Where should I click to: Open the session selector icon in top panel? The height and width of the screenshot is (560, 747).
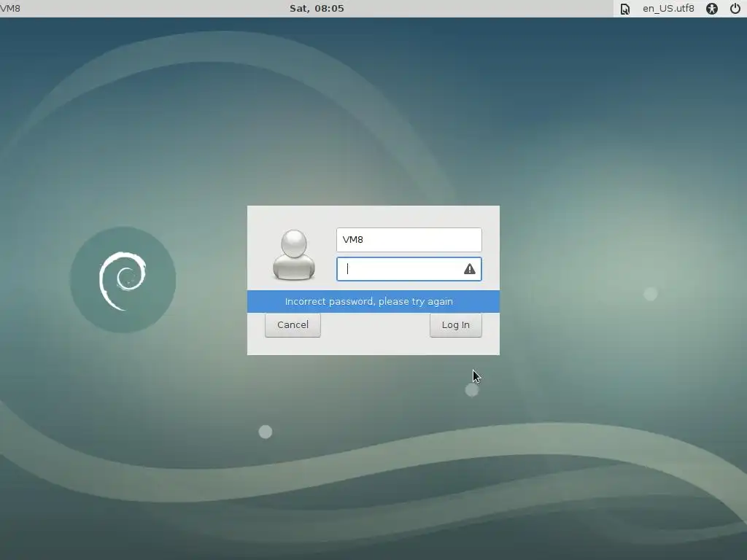pos(624,9)
